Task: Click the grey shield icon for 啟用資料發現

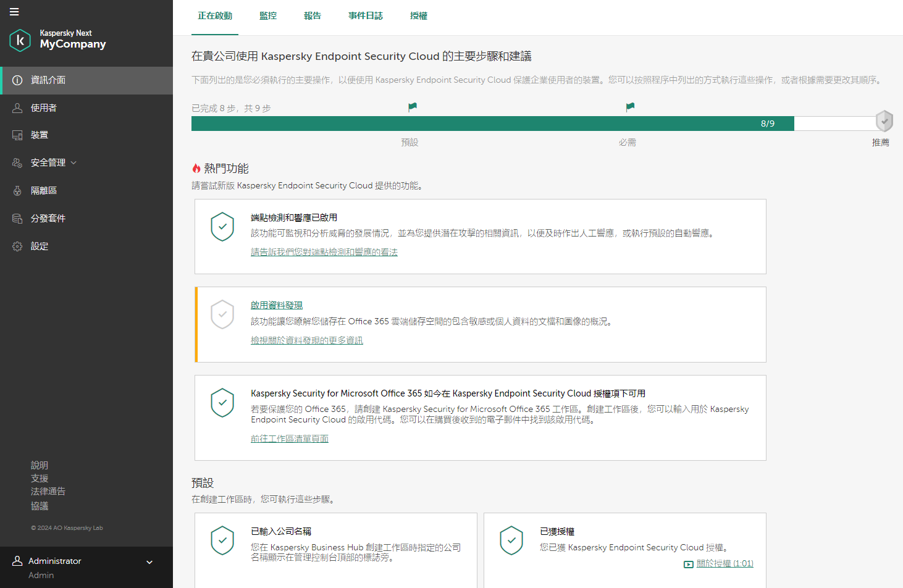Action: tap(222, 314)
